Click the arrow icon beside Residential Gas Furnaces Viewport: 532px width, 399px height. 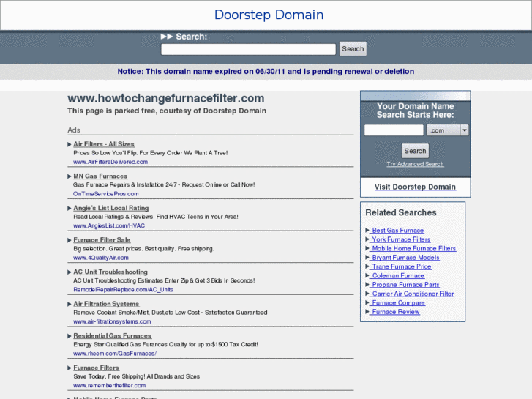pos(70,336)
